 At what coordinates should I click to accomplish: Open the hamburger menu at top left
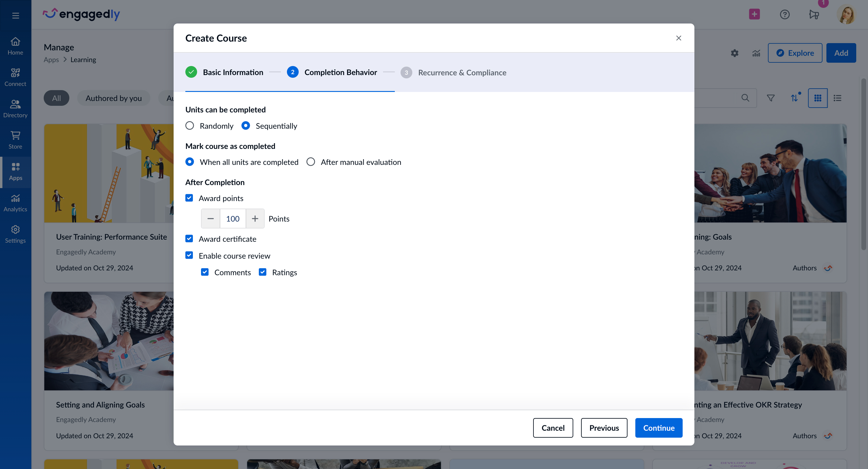[15, 15]
